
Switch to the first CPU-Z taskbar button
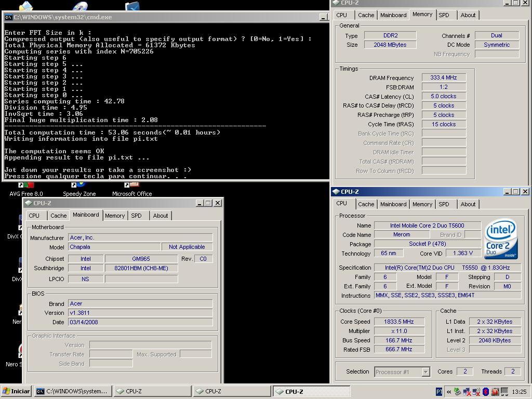152,391
